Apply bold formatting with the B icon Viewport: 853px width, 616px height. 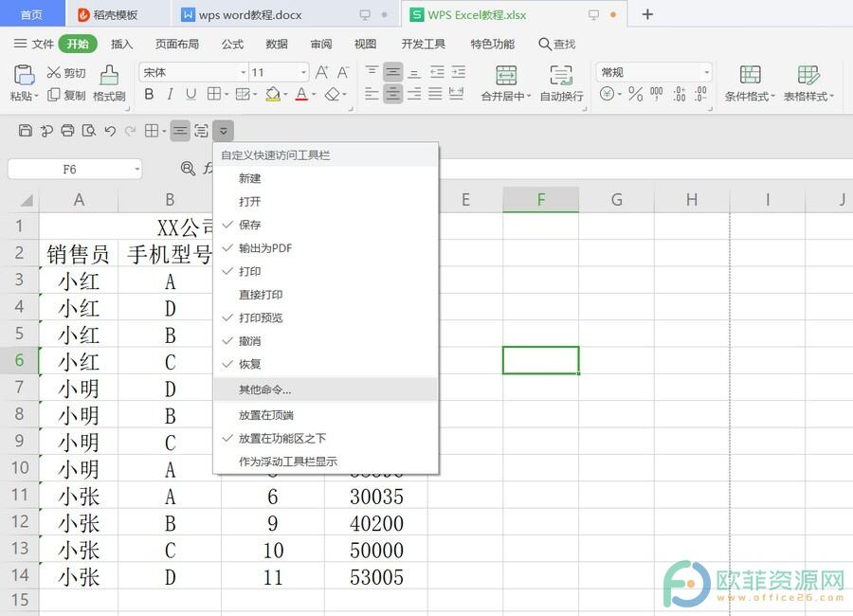tap(149, 94)
